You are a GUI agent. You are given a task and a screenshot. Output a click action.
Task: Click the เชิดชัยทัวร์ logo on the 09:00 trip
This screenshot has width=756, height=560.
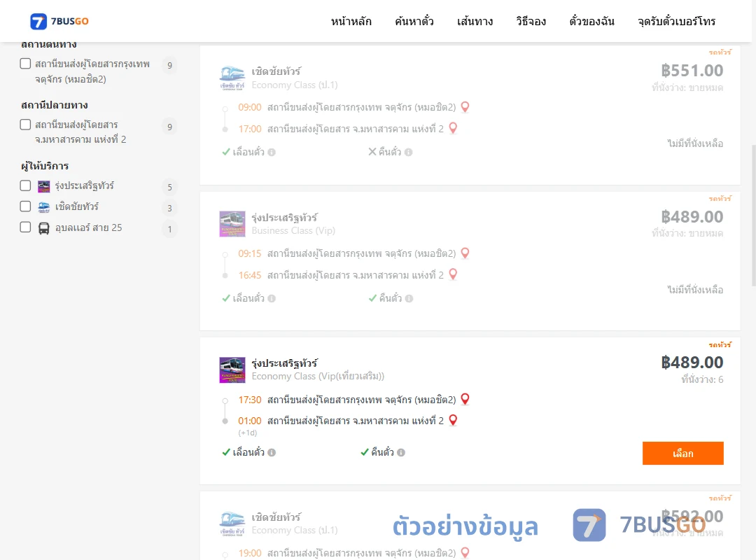click(232, 78)
